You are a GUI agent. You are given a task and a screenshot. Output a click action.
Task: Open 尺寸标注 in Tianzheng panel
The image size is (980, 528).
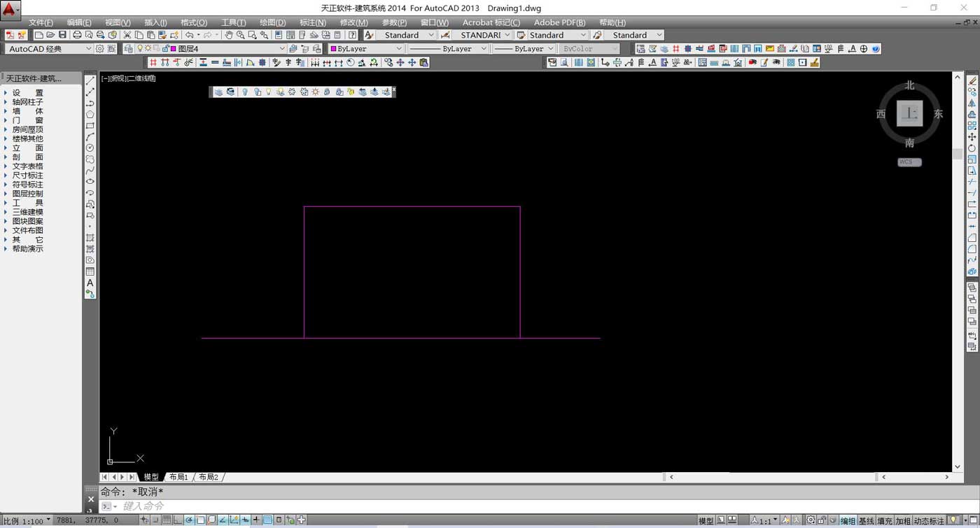point(27,176)
